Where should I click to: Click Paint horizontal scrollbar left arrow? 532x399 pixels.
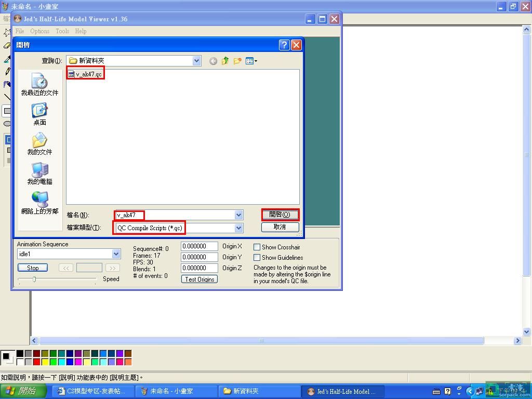click(34, 340)
